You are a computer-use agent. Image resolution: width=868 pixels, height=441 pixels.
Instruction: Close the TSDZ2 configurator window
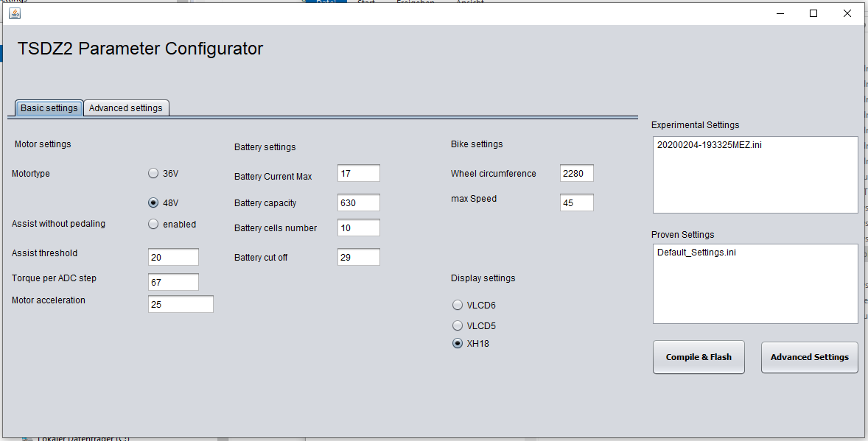pos(847,13)
